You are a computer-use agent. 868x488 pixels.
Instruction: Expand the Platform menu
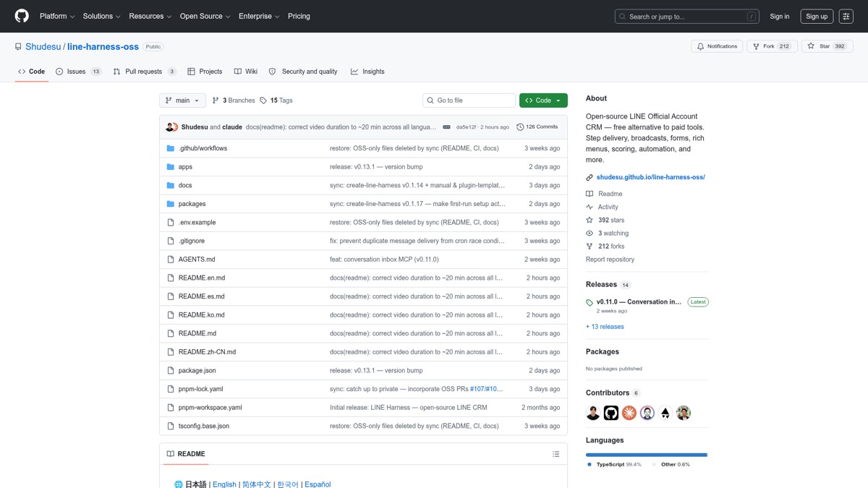pos(57,16)
